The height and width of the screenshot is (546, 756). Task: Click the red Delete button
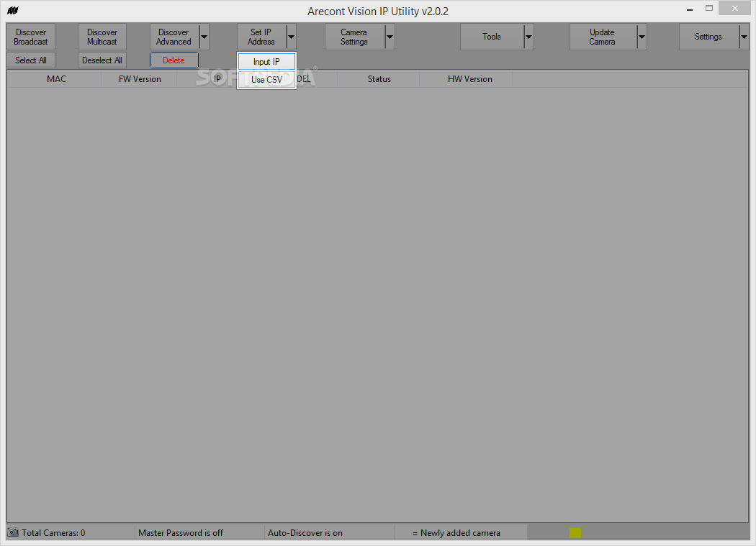[x=174, y=60]
